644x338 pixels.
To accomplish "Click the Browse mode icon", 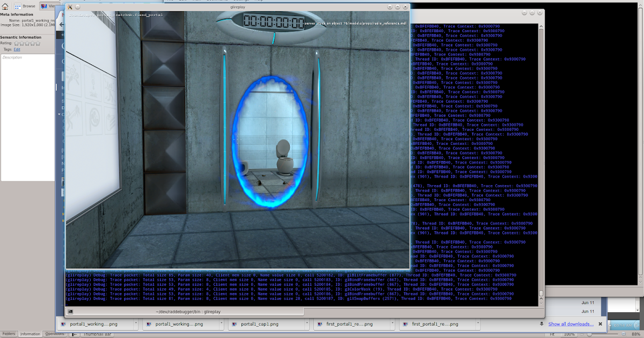I will pos(18,6).
